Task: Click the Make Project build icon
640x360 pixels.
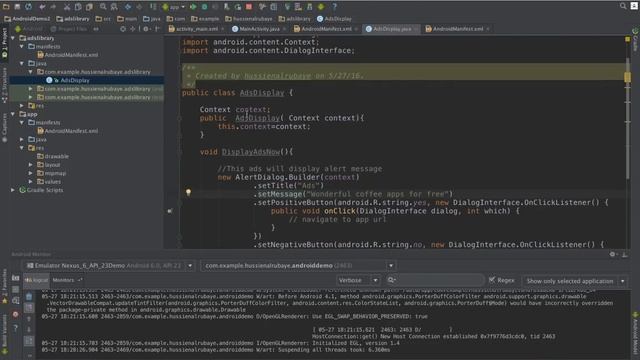Action: [153, 7]
